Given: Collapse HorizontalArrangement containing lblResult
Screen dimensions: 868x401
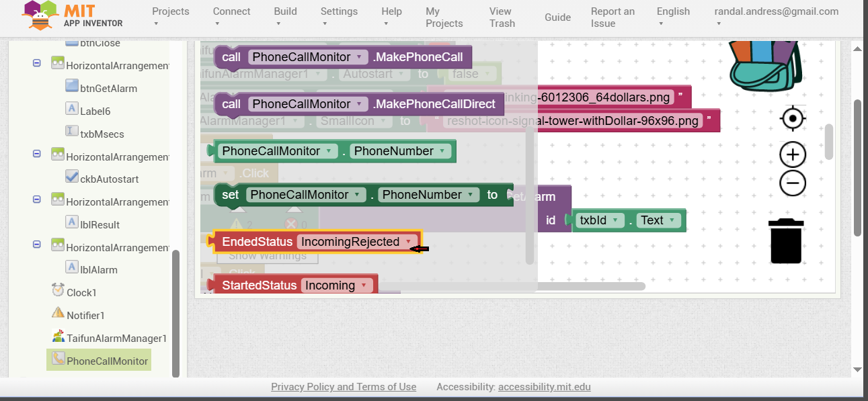Looking at the screenshot, I should (37, 199).
